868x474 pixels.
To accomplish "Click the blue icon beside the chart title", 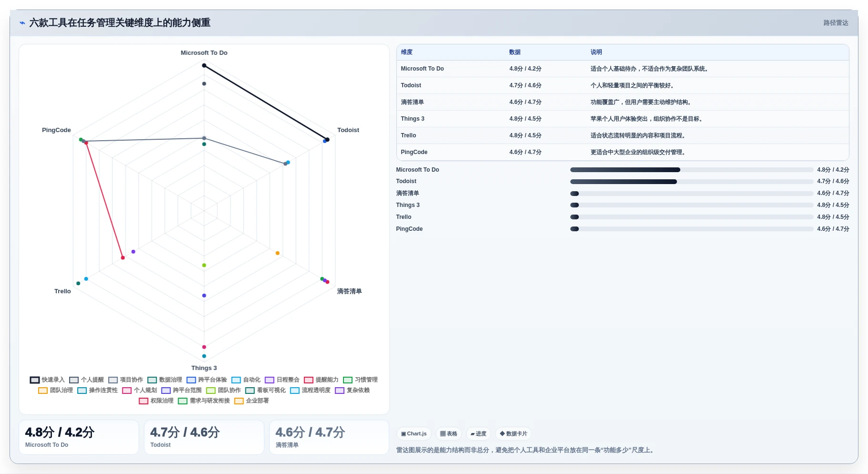I will tap(22, 22).
